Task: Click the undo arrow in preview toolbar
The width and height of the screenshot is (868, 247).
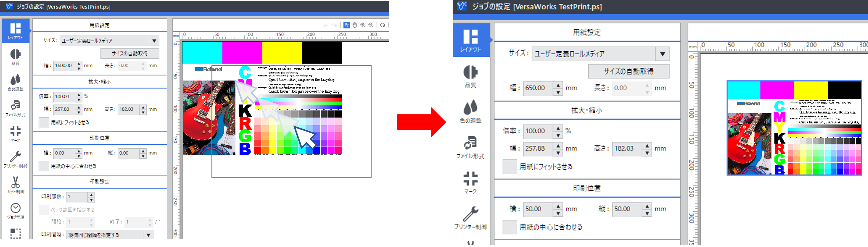Action: [x=326, y=25]
